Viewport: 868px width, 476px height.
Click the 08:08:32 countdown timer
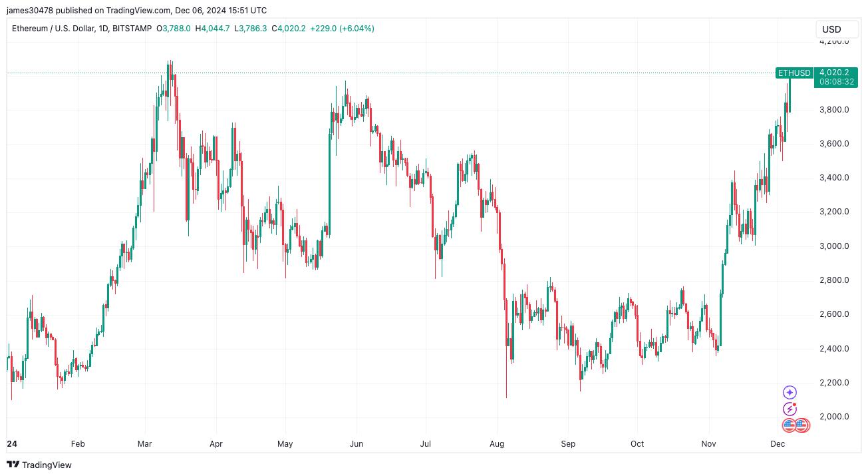834,82
